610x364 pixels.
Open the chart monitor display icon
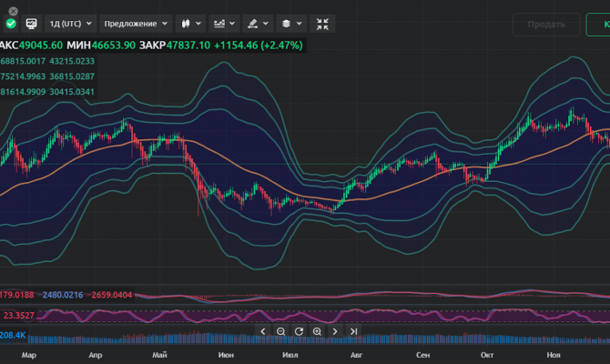pyautogui.click(x=31, y=24)
